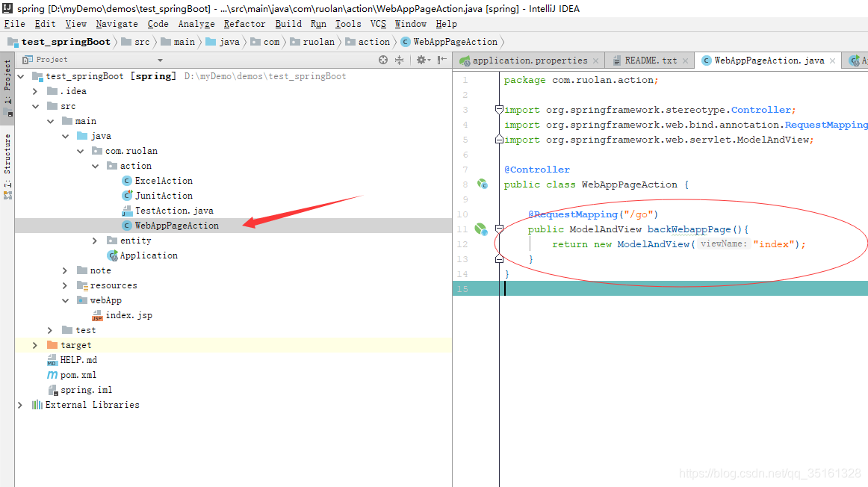Click the orange target folder icon
Viewport: 868px width, 487px height.
click(52, 345)
